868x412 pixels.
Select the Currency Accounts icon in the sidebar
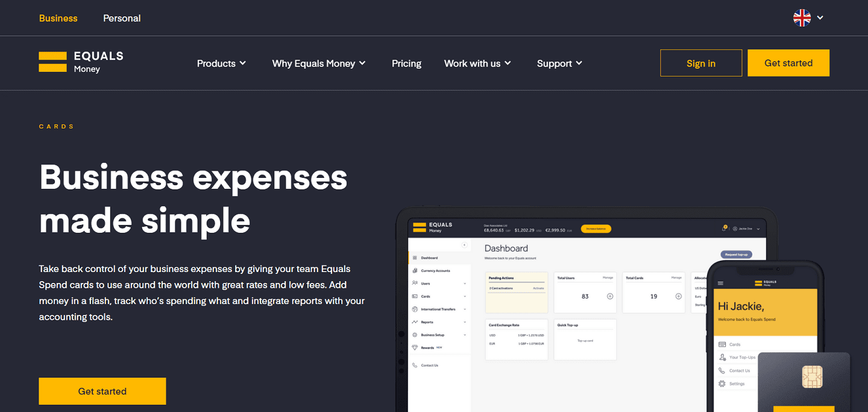click(x=415, y=270)
